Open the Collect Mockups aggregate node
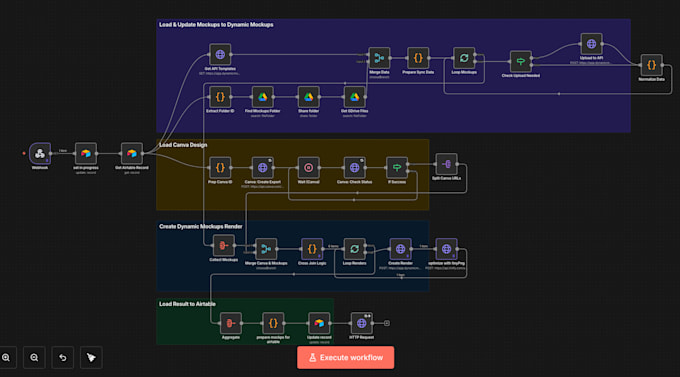 [223, 246]
